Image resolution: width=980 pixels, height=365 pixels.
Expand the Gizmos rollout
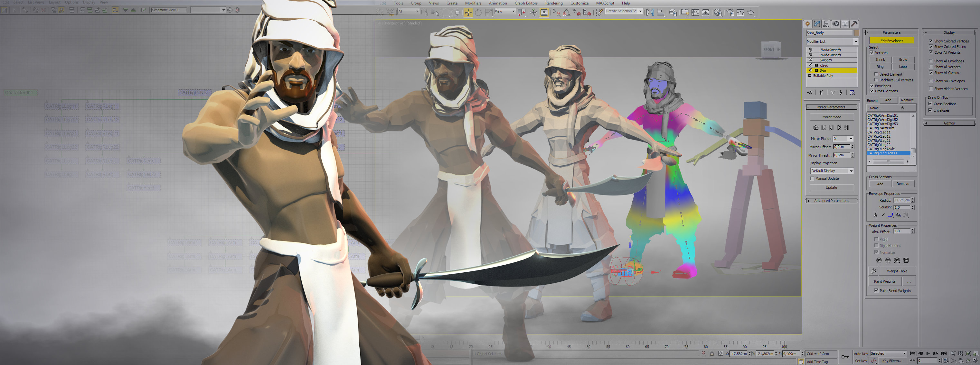coord(949,123)
